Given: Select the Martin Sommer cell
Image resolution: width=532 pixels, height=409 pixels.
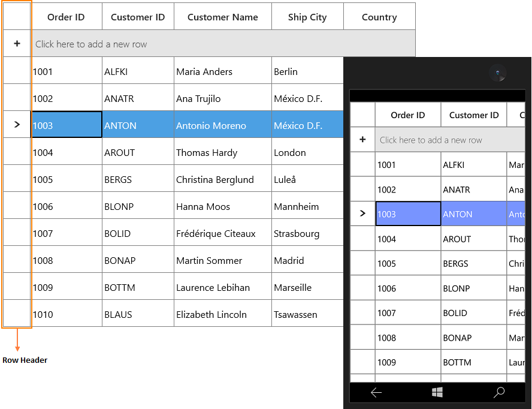Looking at the screenshot, I should point(223,259).
